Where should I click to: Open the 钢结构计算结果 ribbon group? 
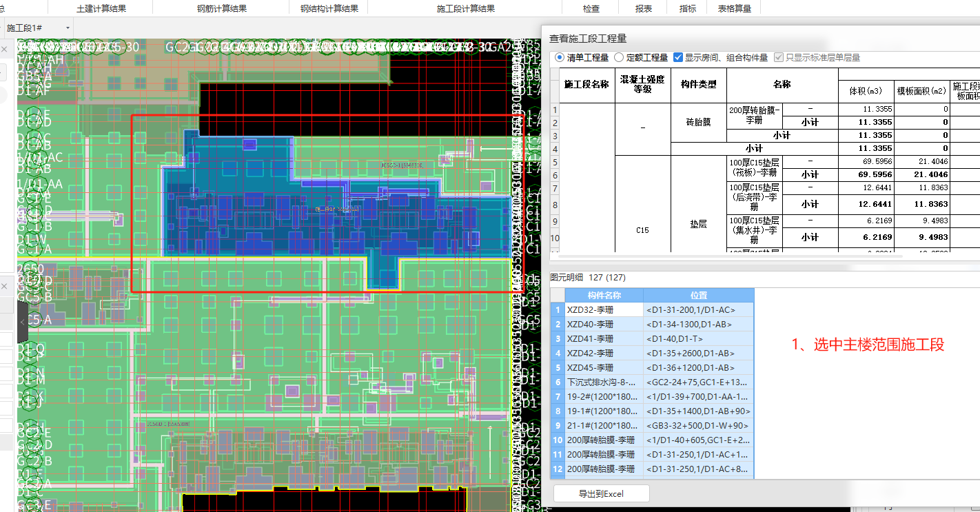(329, 8)
